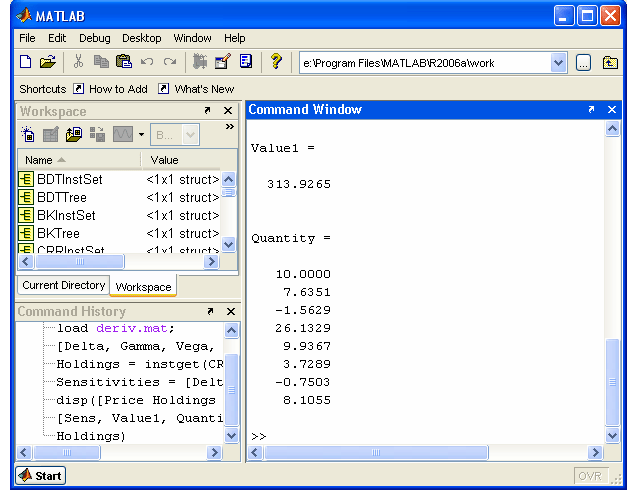Select the BKInstSet variable row

(119, 216)
